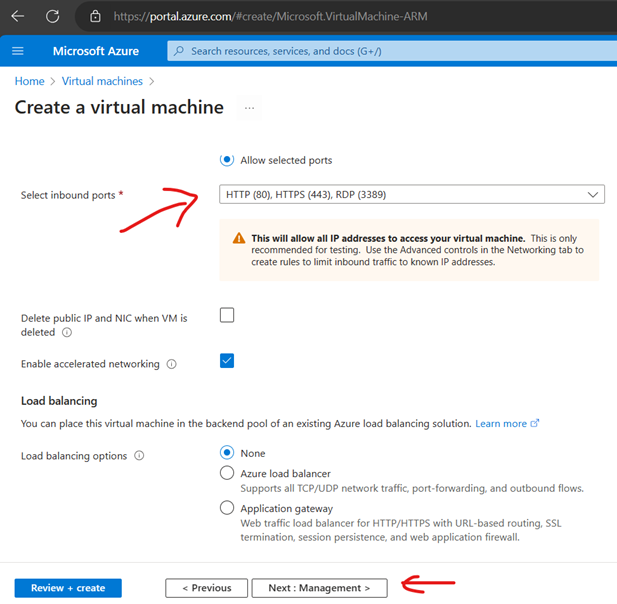Click the browser back arrow
The height and width of the screenshot is (604, 617).
[16, 16]
